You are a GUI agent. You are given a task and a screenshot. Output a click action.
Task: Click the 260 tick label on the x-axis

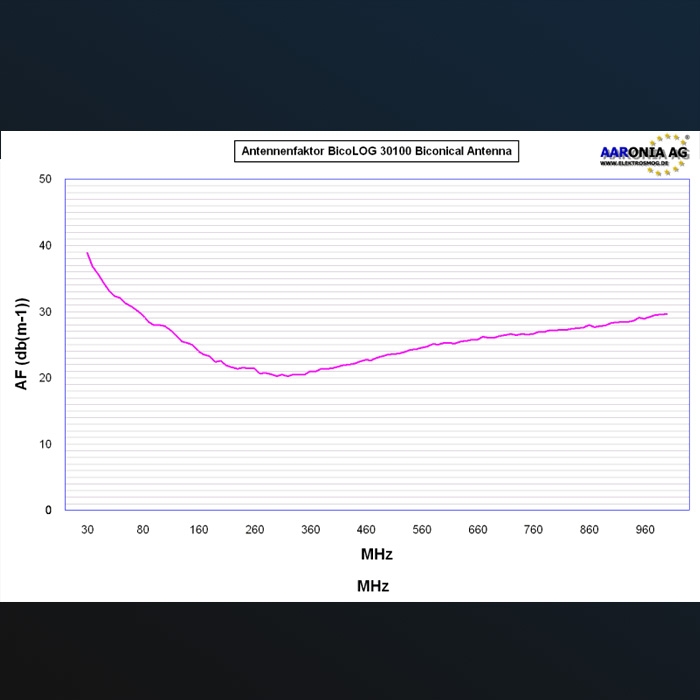tap(255, 530)
